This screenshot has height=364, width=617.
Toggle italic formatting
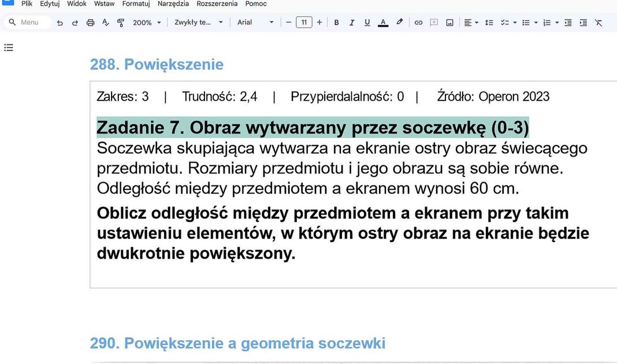coord(351,22)
